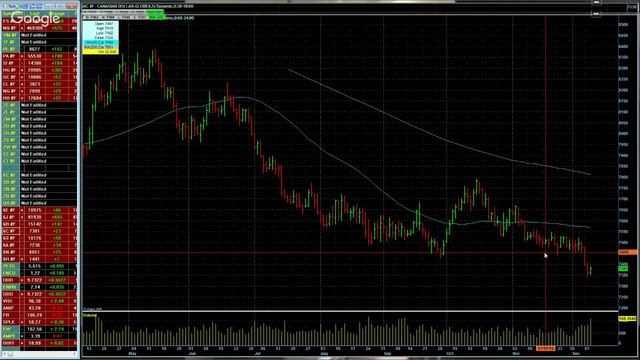Click the orange crosshair price label on price axis
Screen dimensions: 640x360
[628, 253]
